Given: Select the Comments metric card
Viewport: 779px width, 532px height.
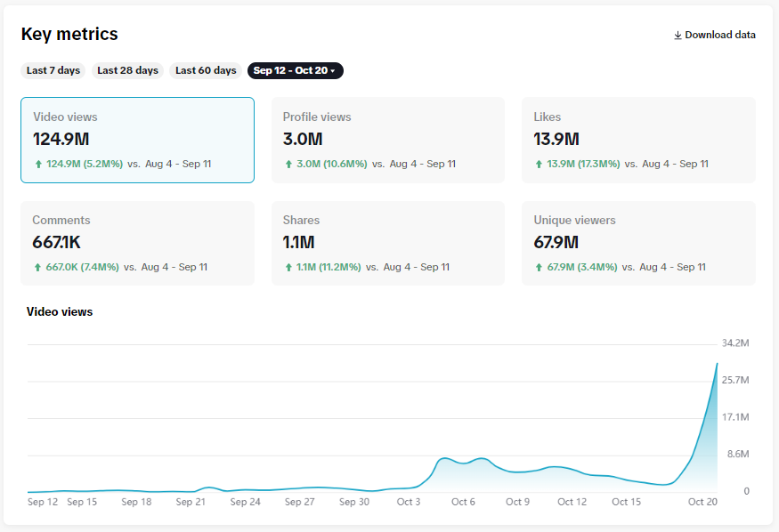Looking at the screenshot, I should 137,243.
